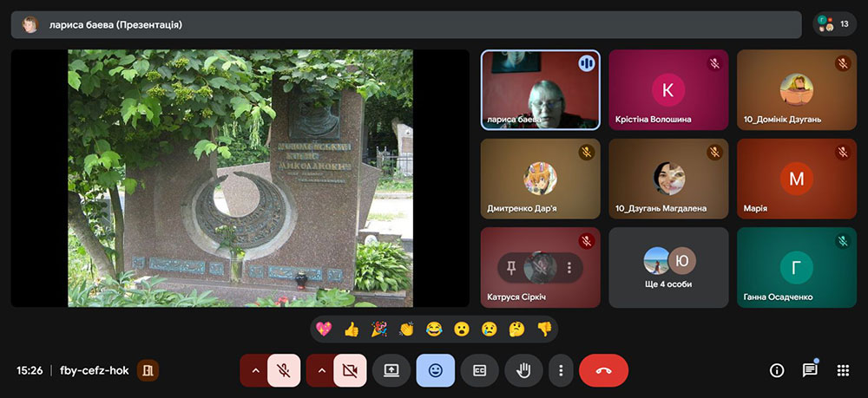Turn on the camera in the call bar
Viewport: 868px width, 398px height.
[349, 370]
